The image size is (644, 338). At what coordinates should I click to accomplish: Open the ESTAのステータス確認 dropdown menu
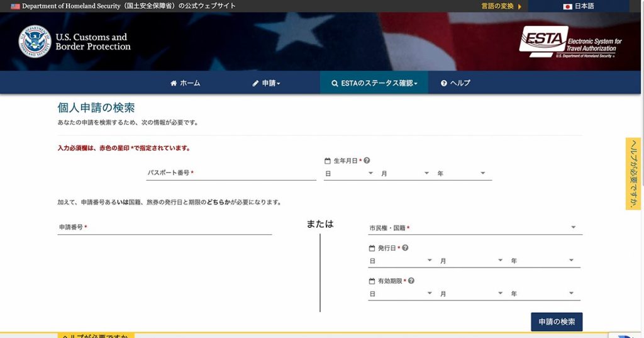(374, 83)
